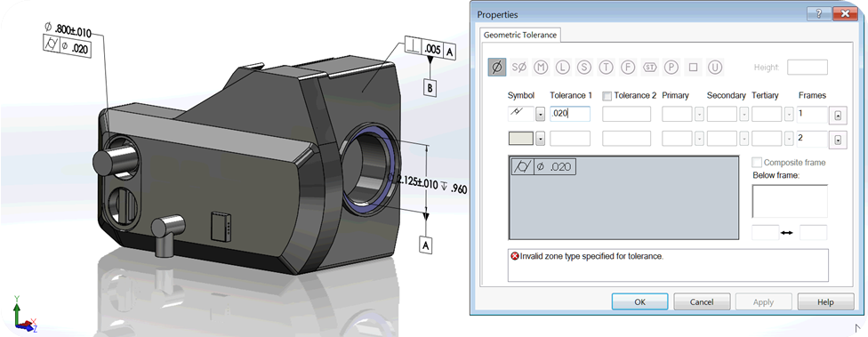Viewport: 868px width, 337px height.
Task: Select Maximum Material Condition (M) icon
Action: click(541, 68)
